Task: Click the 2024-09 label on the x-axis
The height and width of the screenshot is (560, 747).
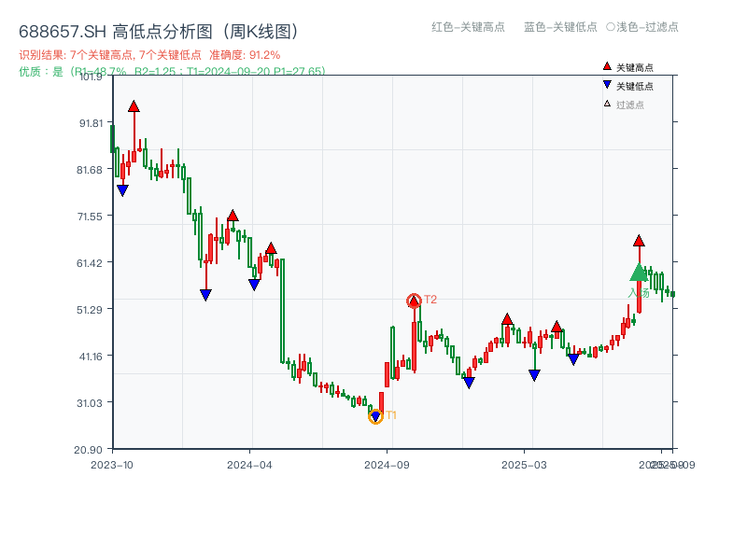Action: tap(388, 461)
